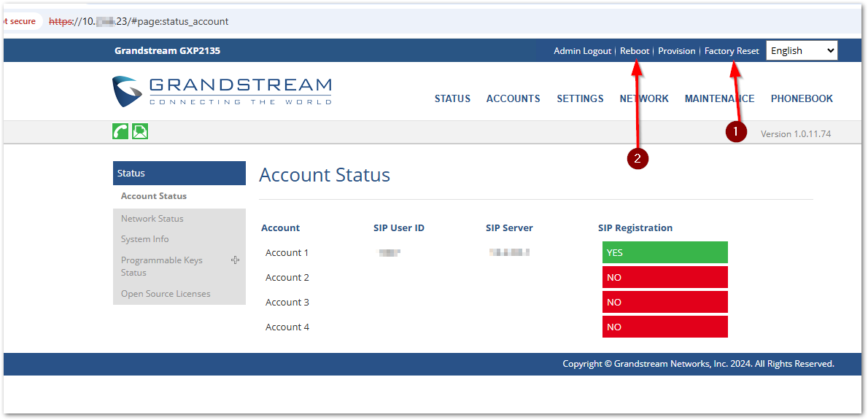Click the SIP Registration column header
The image size is (868, 420).
635,228
